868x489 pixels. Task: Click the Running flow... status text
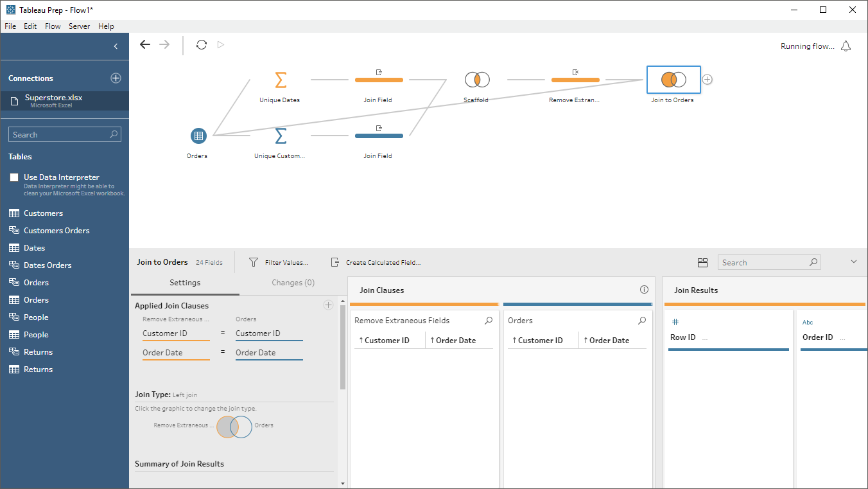[808, 46]
